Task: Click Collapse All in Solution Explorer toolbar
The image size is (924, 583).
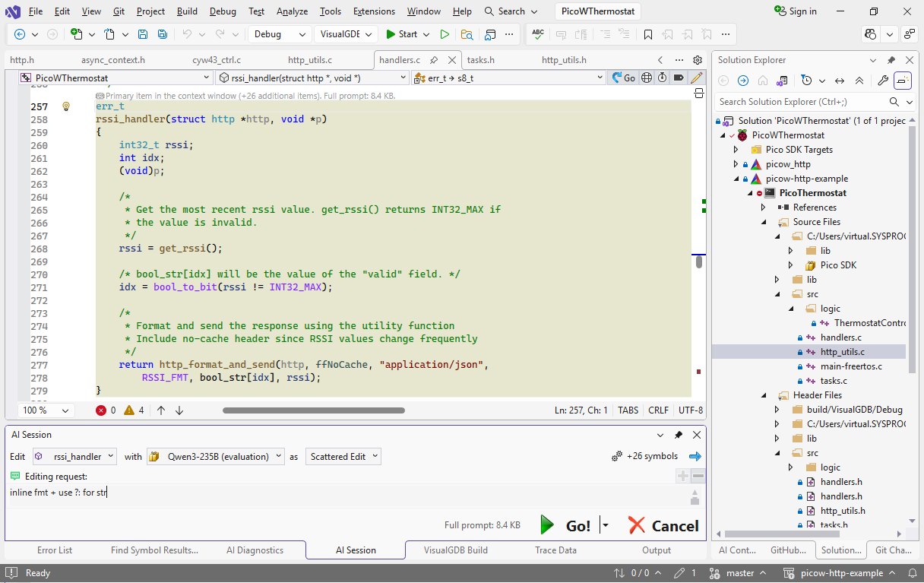Action: point(859,81)
